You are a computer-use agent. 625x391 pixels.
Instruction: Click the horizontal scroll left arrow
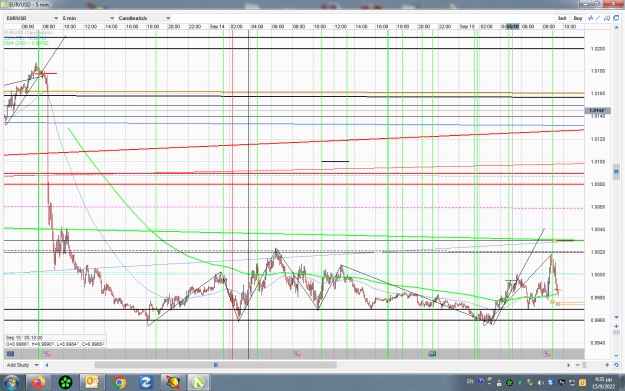click(x=47, y=365)
